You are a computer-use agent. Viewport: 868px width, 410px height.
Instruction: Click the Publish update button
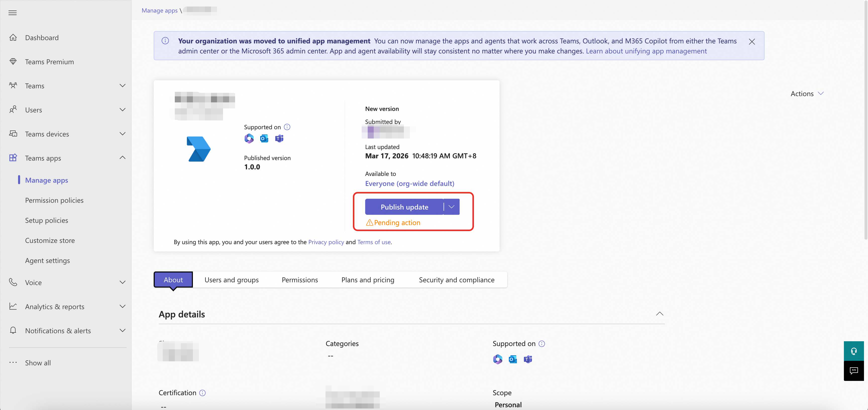click(404, 207)
